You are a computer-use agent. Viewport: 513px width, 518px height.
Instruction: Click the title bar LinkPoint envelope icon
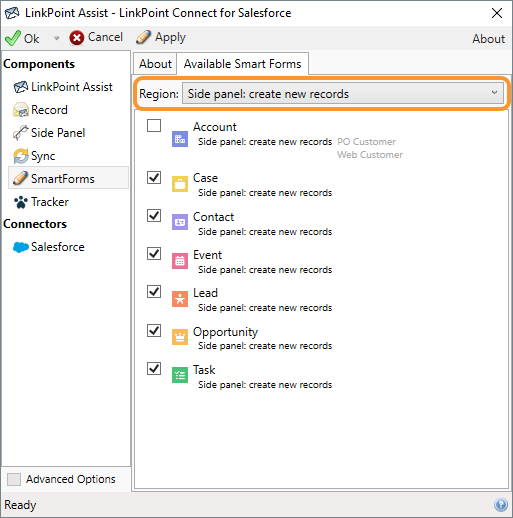tap(12, 13)
